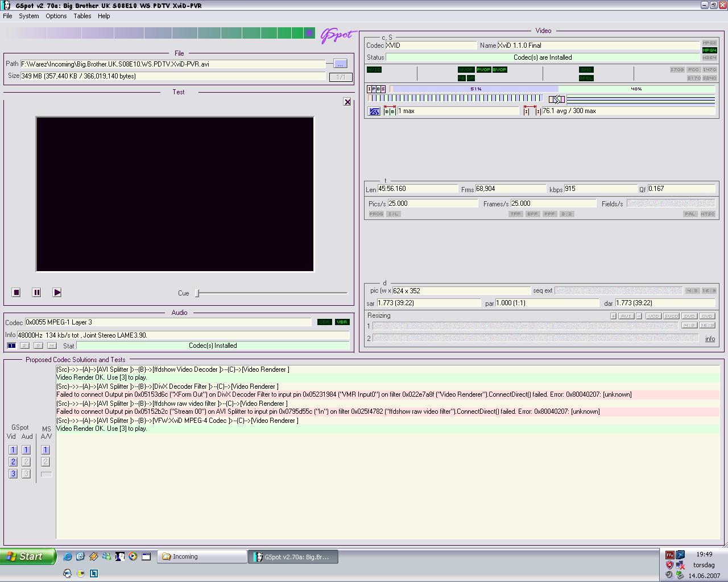Open the Windows Start menu
Image resolution: width=728 pixels, height=582 pixels.
(28, 556)
